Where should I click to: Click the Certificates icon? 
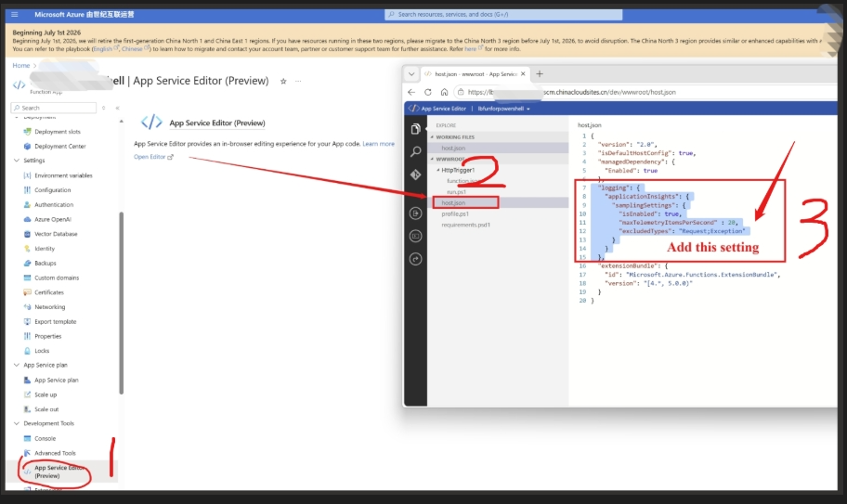click(27, 292)
